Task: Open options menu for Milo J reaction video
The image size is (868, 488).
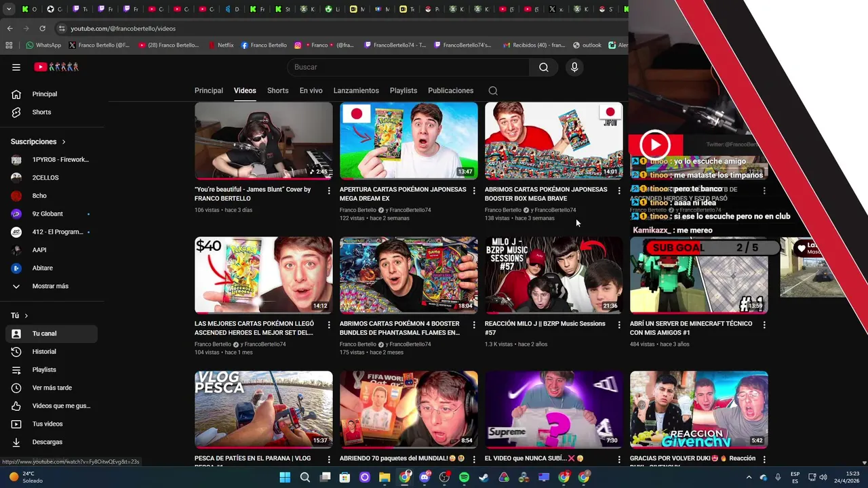Action: (619, 325)
